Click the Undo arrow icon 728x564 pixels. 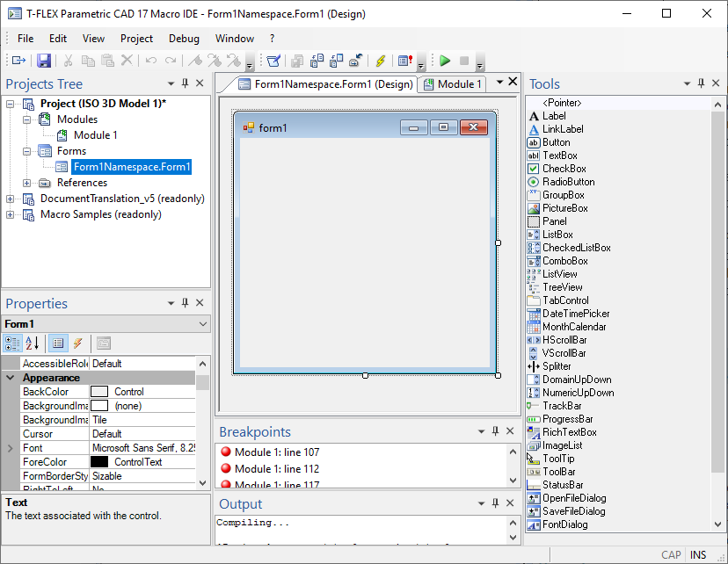pos(151,61)
